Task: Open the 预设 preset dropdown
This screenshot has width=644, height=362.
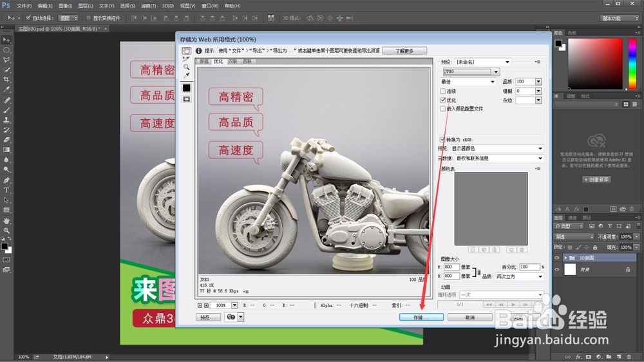Action: coord(482,62)
